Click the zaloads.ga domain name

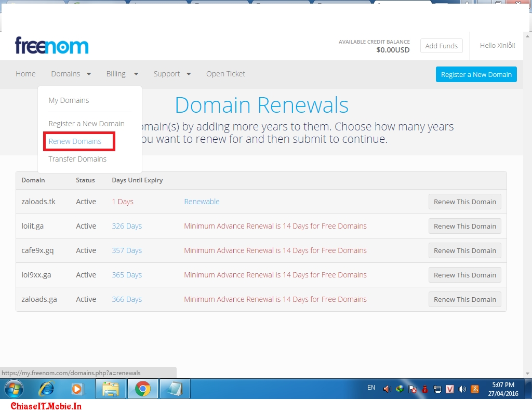39,299
